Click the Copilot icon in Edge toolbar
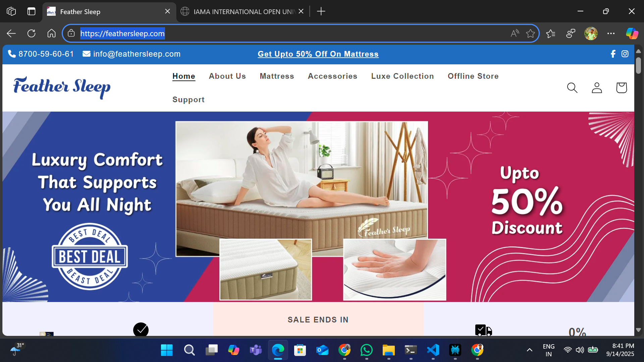Screen dimensions: 644x362 tap(632, 34)
